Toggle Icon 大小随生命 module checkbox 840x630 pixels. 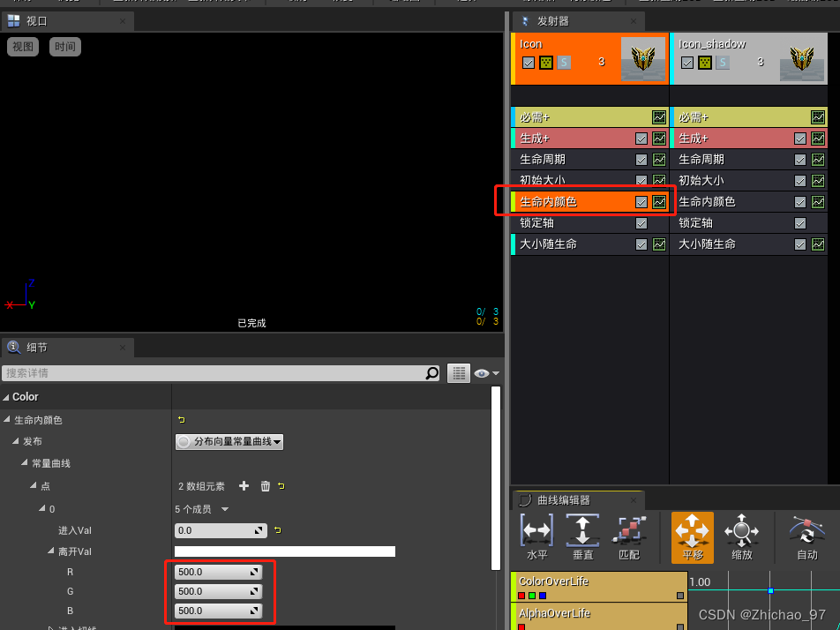[x=641, y=244]
